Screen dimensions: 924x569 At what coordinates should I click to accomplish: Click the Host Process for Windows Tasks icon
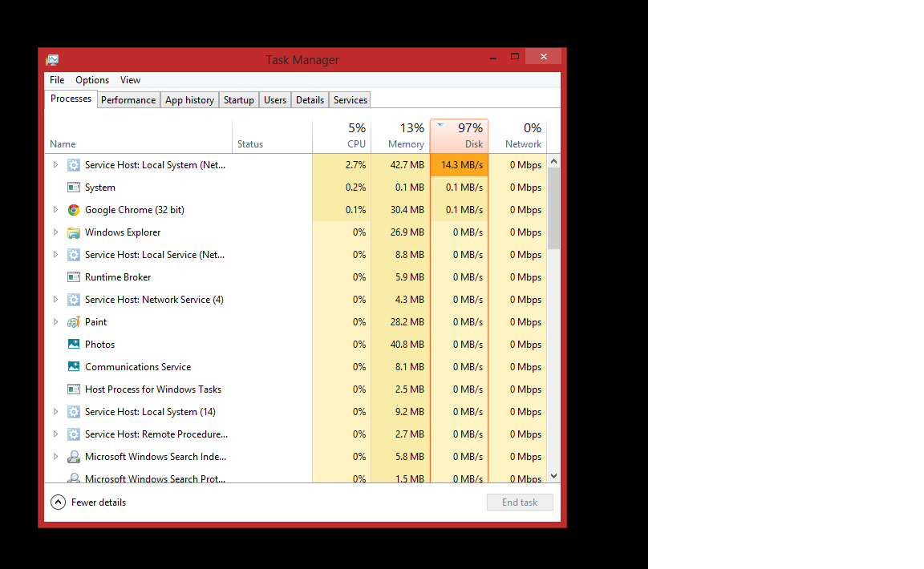click(74, 389)
